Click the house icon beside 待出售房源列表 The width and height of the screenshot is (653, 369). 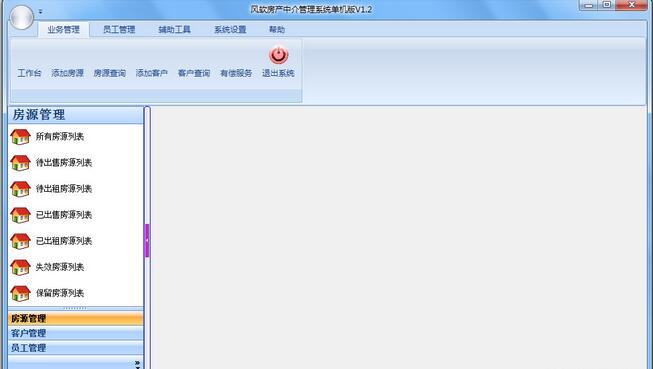[20, 163]
